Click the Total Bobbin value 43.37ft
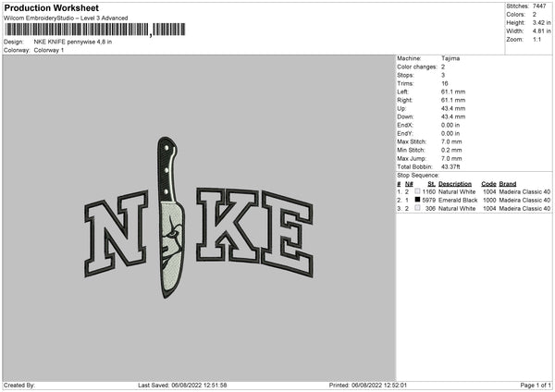This screenshot has width=555, height=392. pyautogui.click(x=450, y=166)
